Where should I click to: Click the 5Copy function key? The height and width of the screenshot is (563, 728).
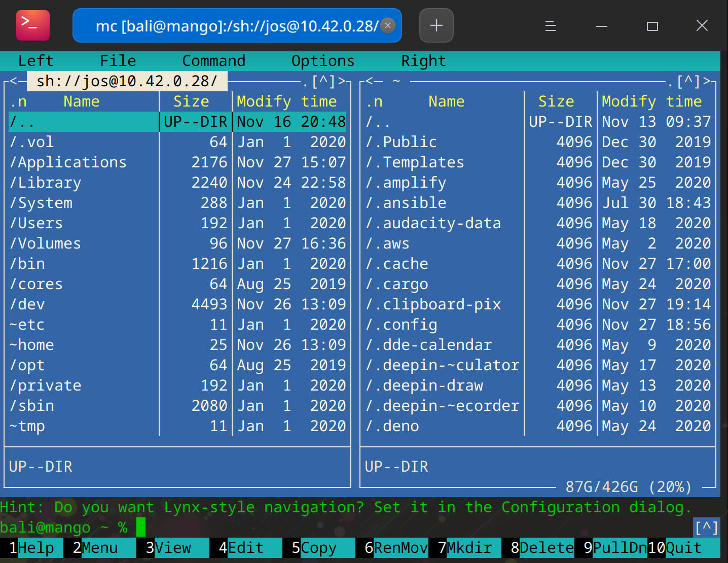319,548
